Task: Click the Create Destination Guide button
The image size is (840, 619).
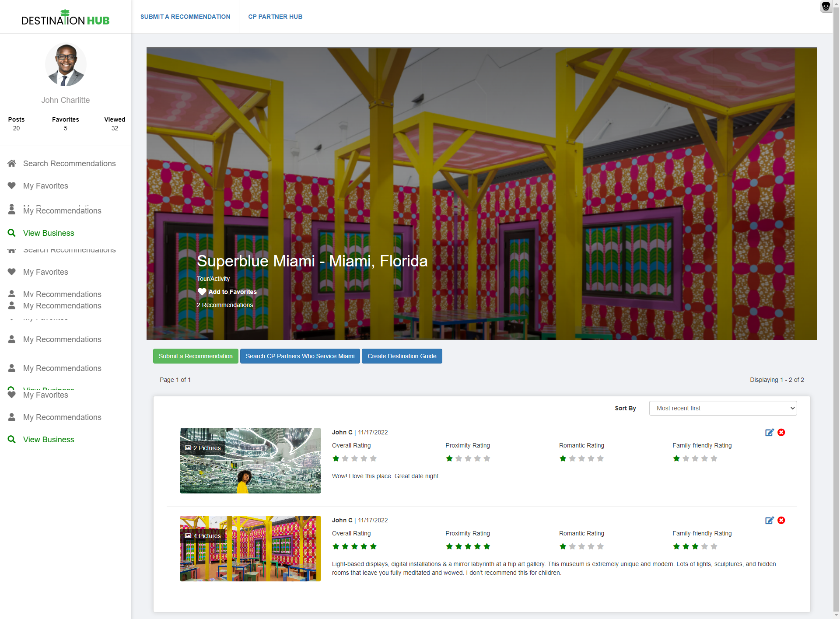Action: (x=402, y=356)
